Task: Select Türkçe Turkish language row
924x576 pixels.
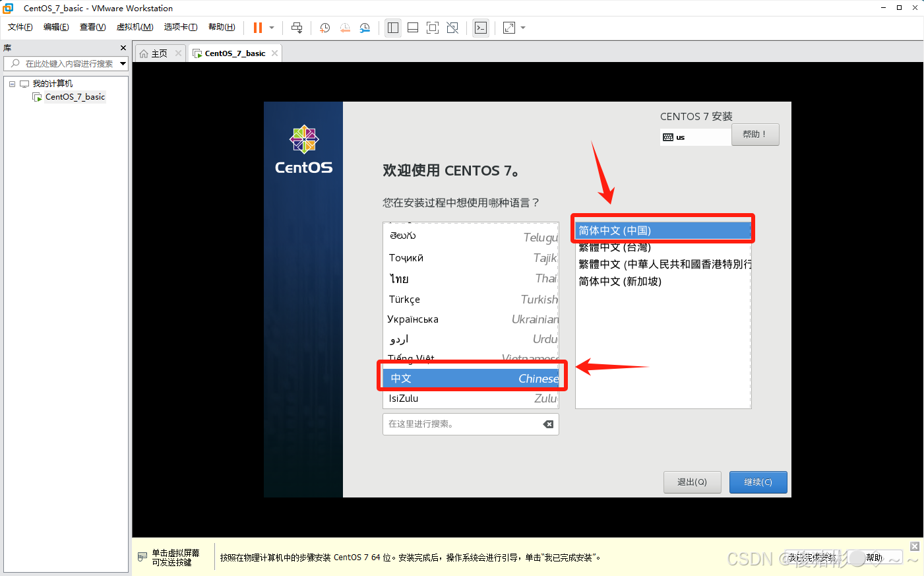Action: (x=470, y=299)
